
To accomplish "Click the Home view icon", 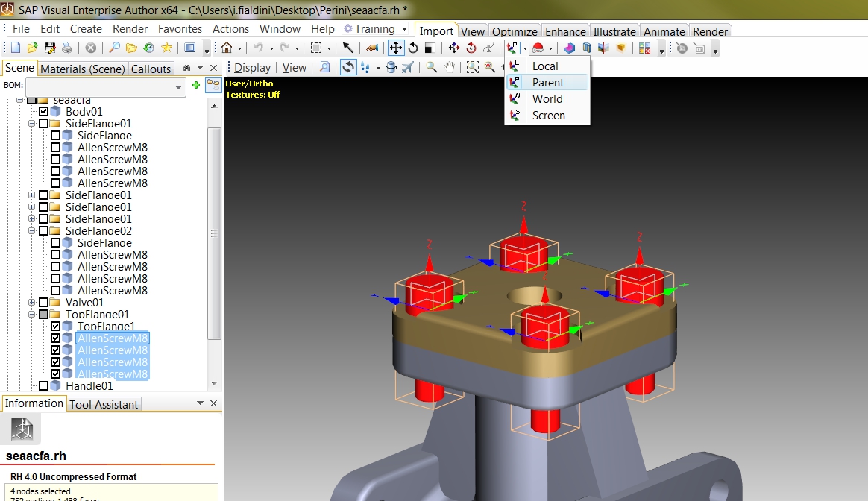I will (x=227, y=48).
